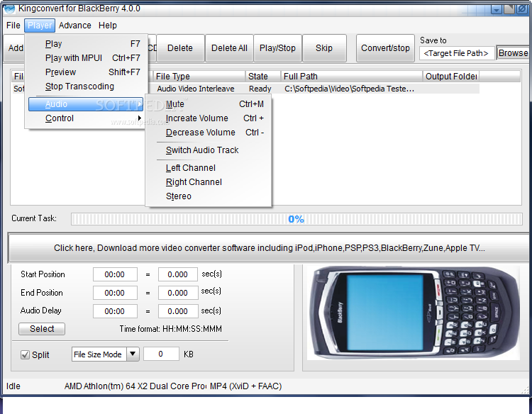Expand the Control submenu entry

click(86, 118)
